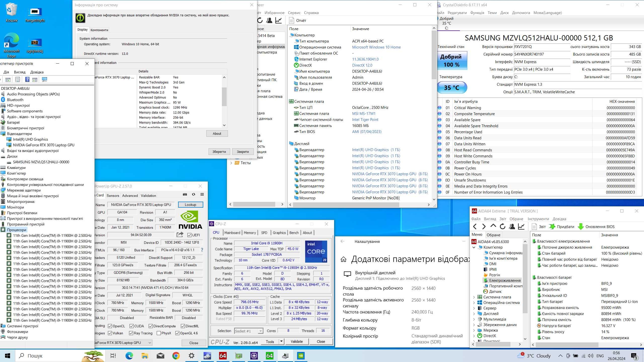644x362 pixels.
Task: Click About button in NVIDIA System Information
Action: (217, 133)
